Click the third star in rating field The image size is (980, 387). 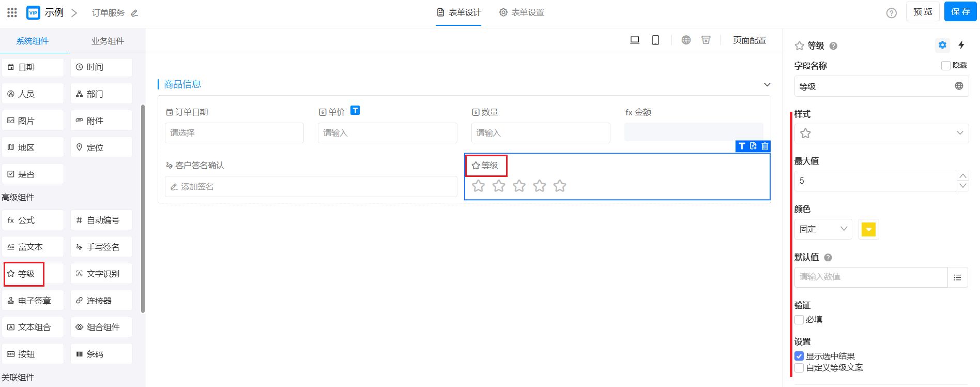(519, 186)
